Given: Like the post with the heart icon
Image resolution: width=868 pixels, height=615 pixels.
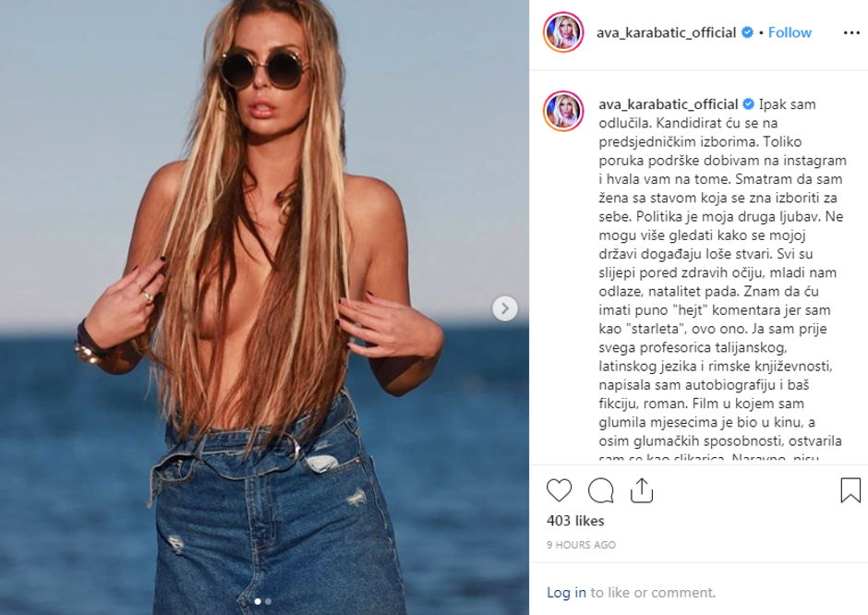Looking at the screenshot, I should point(559,490).
